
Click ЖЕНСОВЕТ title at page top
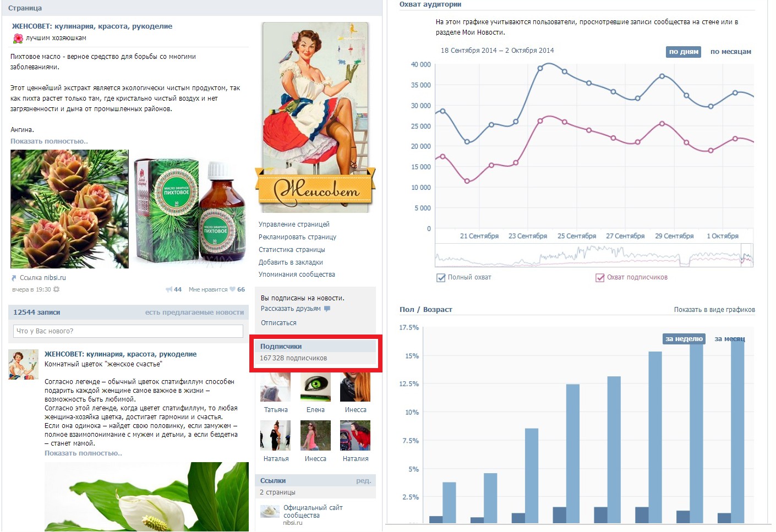[x=92, y=26]
